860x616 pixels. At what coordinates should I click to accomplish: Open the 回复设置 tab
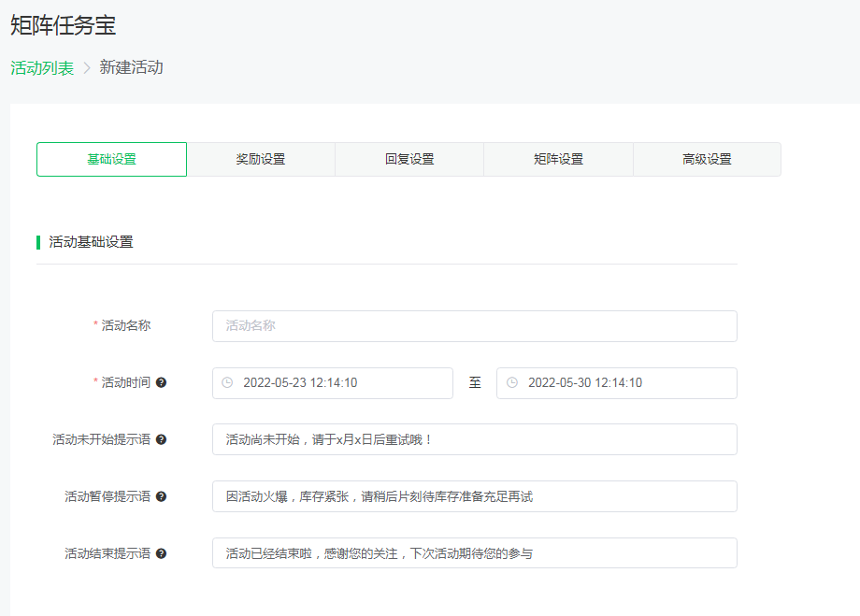408,159
